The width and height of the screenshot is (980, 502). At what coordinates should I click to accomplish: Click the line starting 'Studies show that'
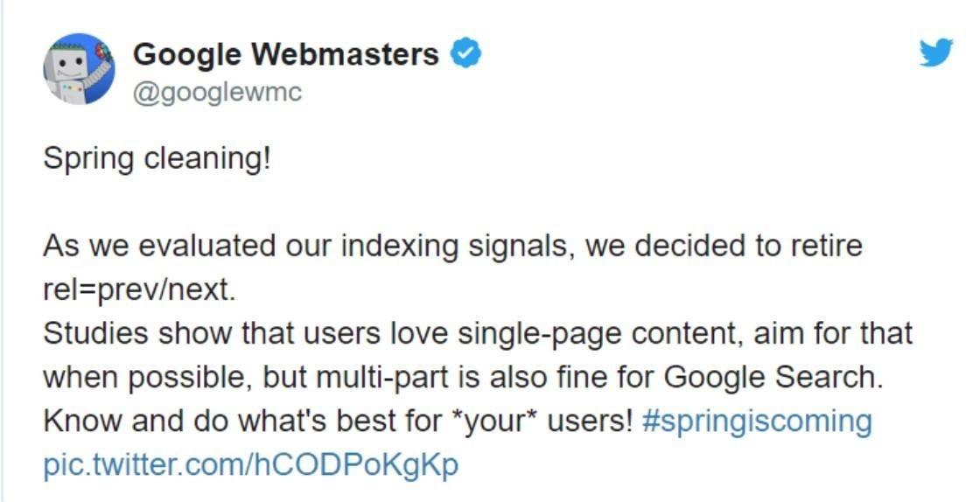click(477, 333)
